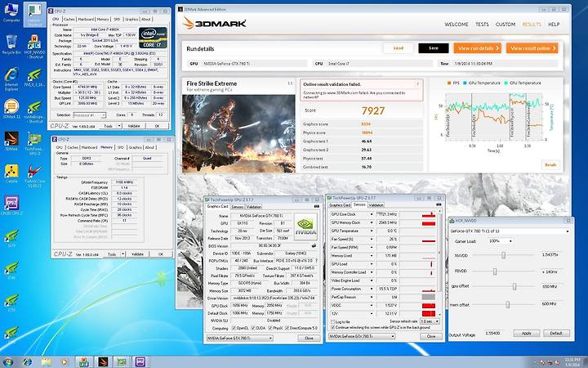Open the Catzilla desktop shortcut
The width and height of the screenshot is (588, 368).
tap(11, 174)
